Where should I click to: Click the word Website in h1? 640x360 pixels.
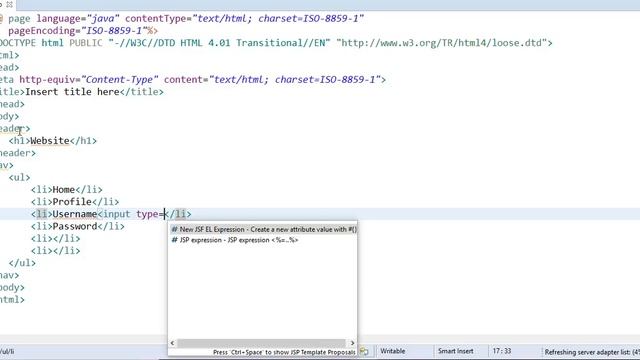tap(50, 141)
